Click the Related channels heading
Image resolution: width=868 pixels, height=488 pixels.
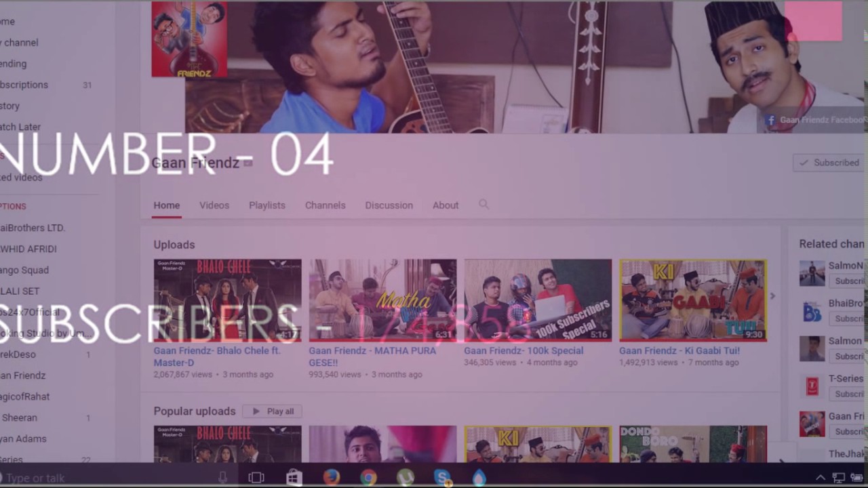(832, 244)
